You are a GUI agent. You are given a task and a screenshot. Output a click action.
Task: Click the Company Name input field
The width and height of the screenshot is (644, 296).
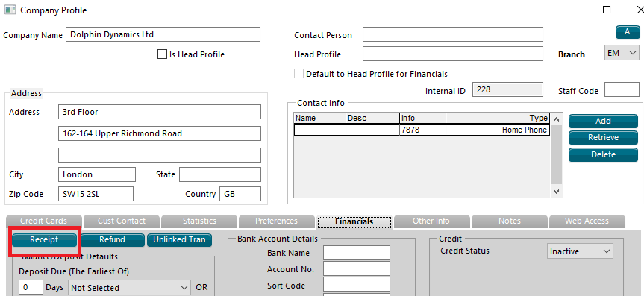[x=163, y=34]
